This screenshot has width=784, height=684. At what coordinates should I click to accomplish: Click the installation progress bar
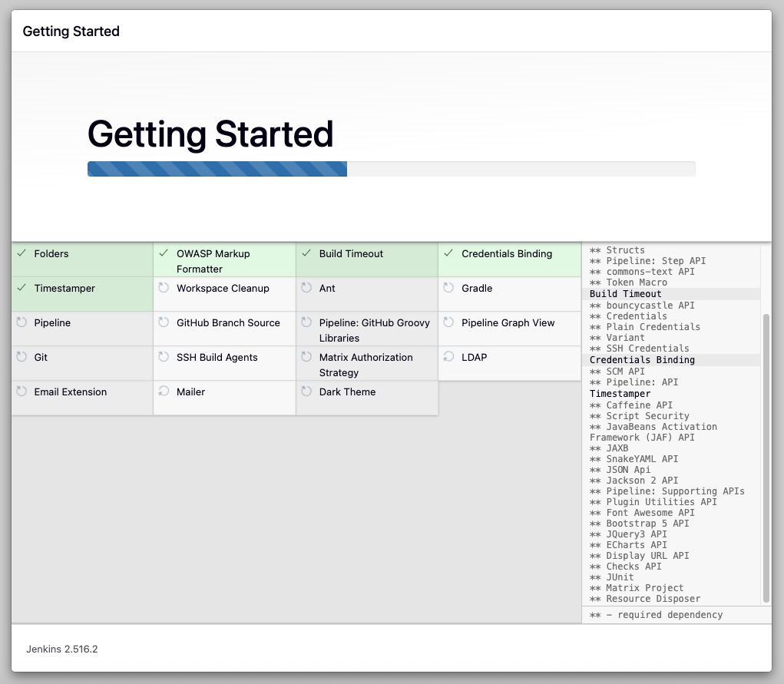coord(391,169)
